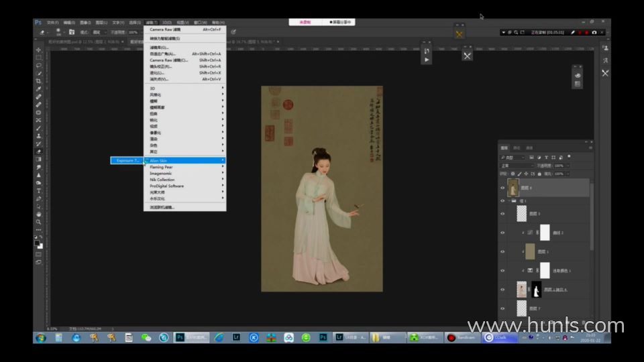Click the lock all padlock icon
Screen dimensions: 644x362
click(539, 174)
